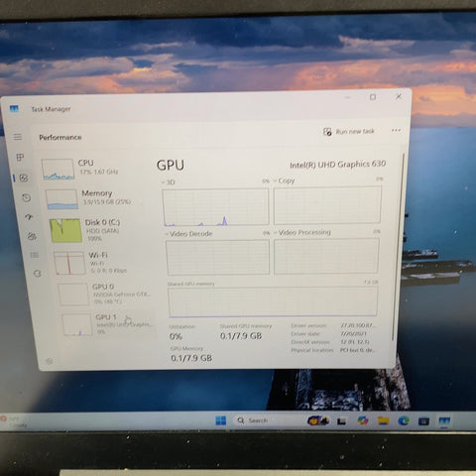Image resolution: width=476 pixels, height=476 pixels.
Task: Minimize the Task Manager window
Action: click(x=347, y=97)
